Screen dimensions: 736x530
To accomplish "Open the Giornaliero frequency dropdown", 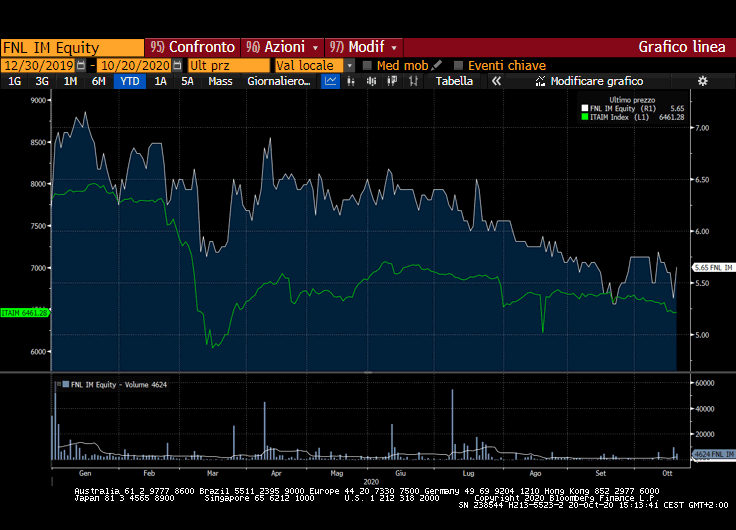I will click(279, 81).
